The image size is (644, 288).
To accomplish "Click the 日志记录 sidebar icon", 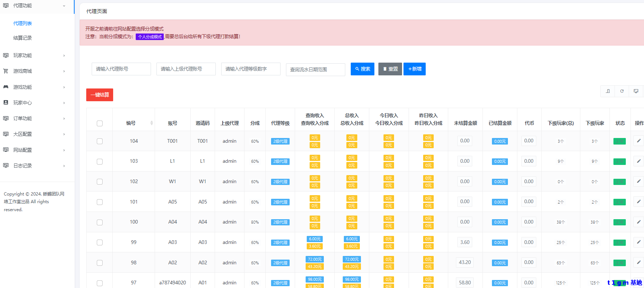I will [6, 165].
